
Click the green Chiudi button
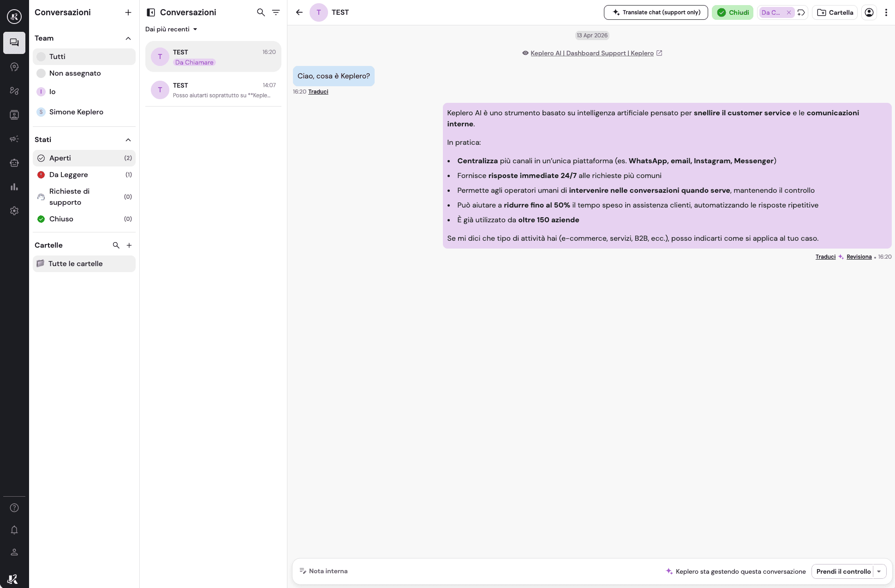pos(732,12)
